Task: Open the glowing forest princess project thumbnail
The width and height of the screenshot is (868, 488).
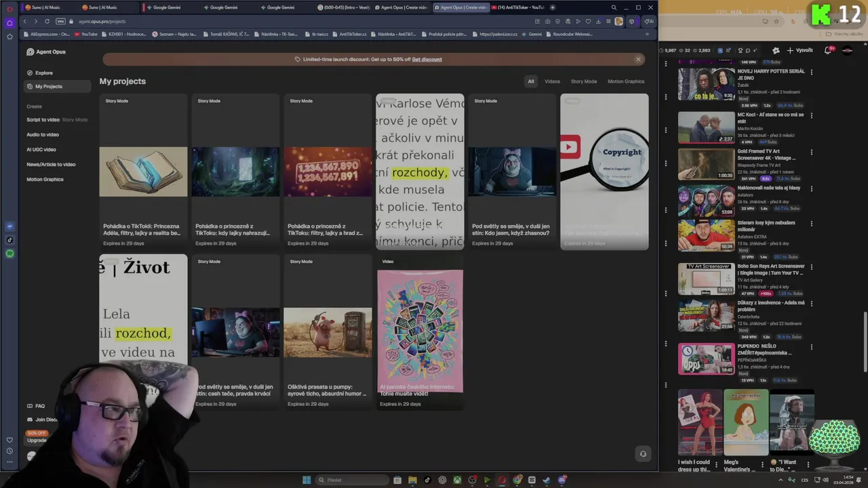Action: 235,172
